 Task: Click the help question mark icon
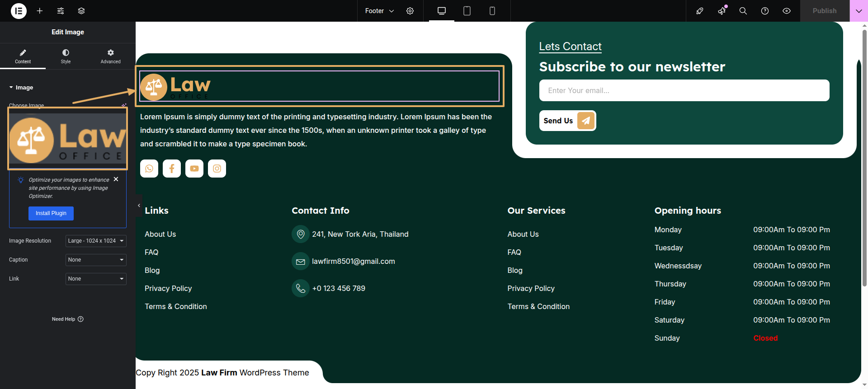pos(765,11)
